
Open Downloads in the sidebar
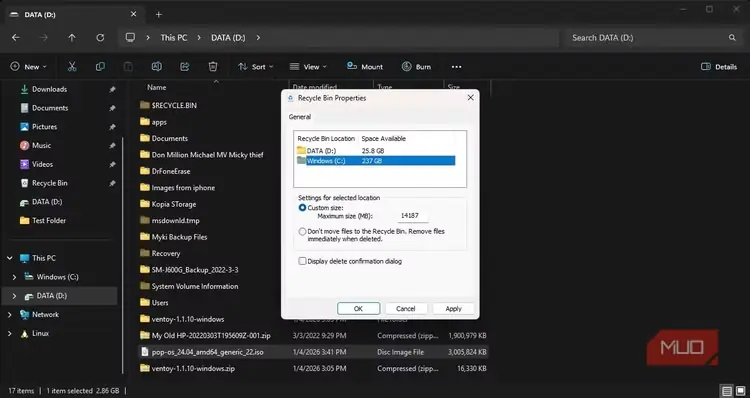pos(49,89)
